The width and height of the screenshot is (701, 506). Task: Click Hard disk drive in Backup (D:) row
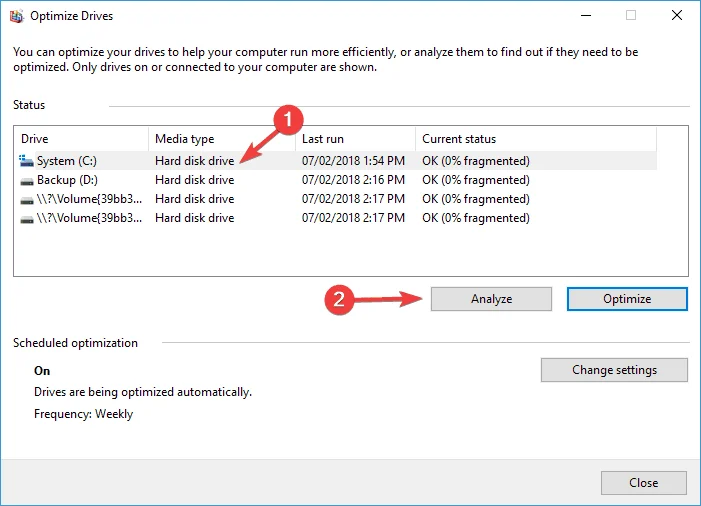coord(194,180)
